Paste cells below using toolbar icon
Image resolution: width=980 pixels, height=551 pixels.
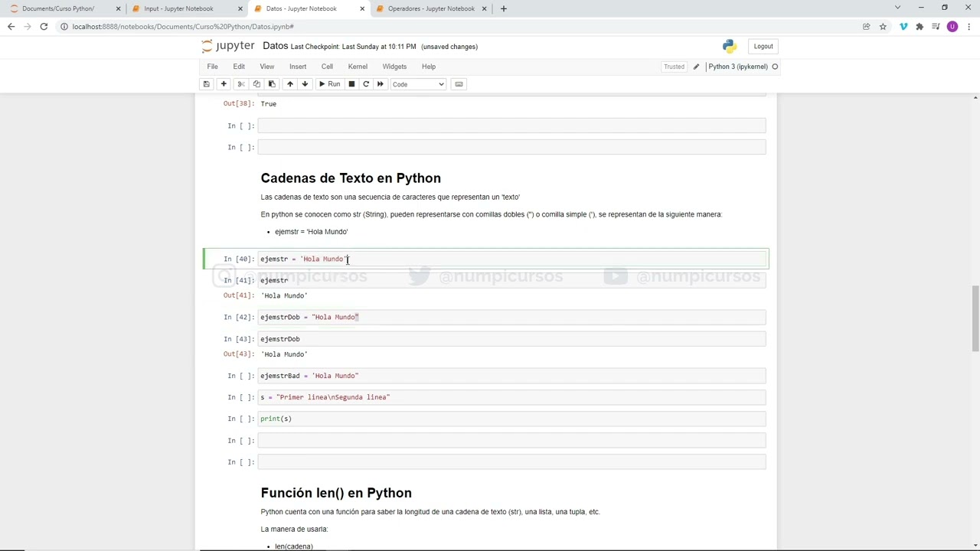(x=272, y=84)
